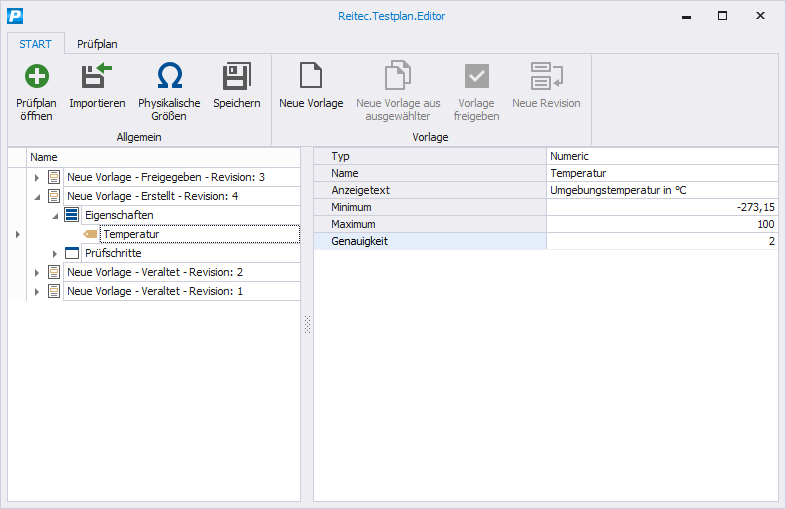Image resolution: width=786 pixels, height=509 pixels.
Task: Expand the Veraltet Revision 2 node
Action: [x=37, y=273]
